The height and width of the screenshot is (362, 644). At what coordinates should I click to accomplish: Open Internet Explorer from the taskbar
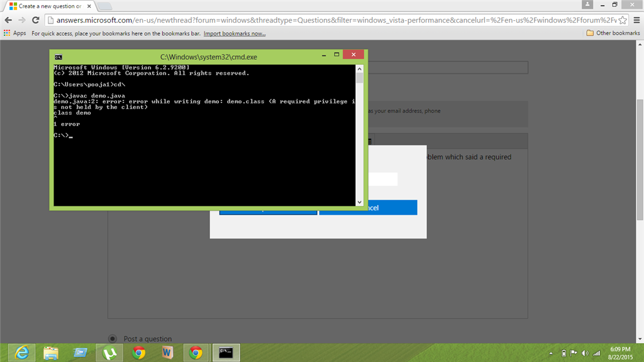pos(22,353)
